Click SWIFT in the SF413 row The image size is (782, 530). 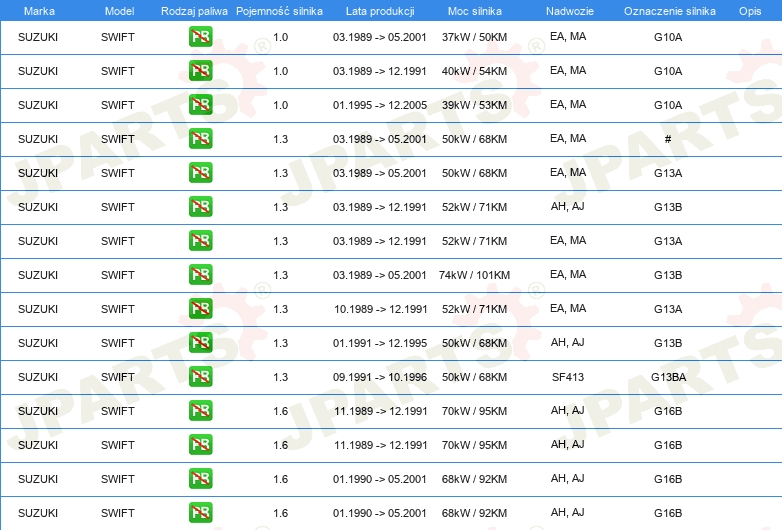tap(118, 377)
